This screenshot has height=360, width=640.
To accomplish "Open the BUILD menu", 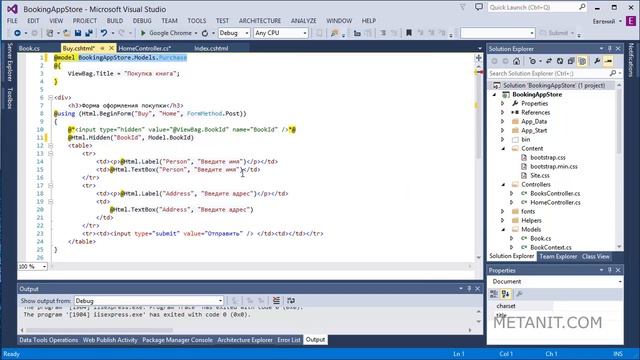I will pos(115,20).
